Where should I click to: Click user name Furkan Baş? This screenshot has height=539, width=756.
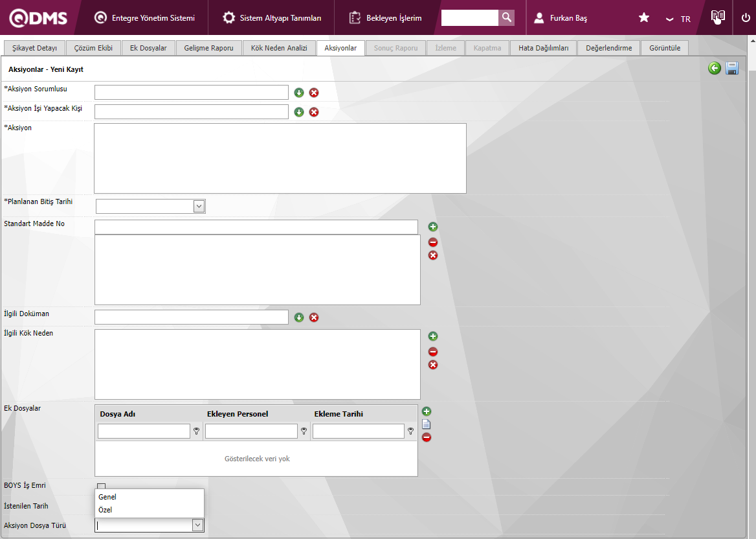(568, 18)
